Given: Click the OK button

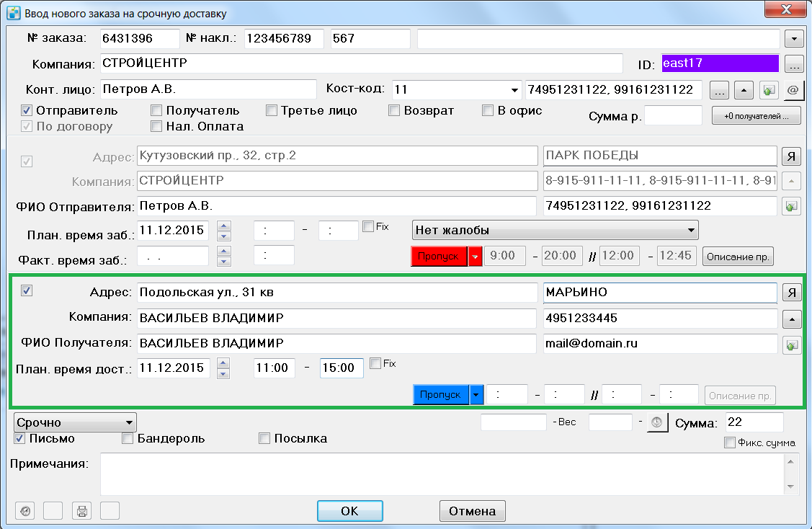Looking at the screenshot, I should tap(350, 511).
